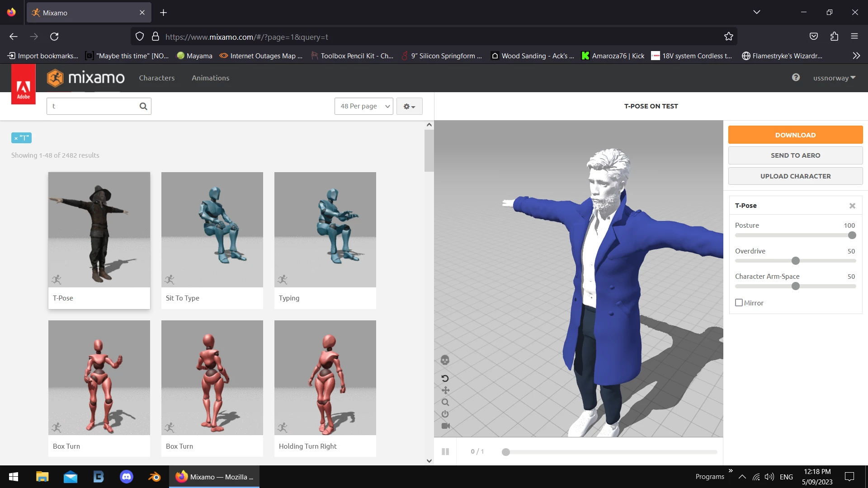Expand the gear settings dropdown

click(409, 106)
